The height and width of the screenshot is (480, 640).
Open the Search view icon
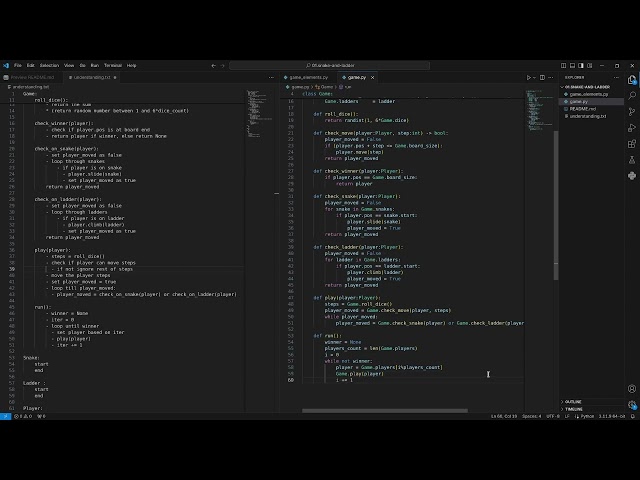click(x=632, y=96)
